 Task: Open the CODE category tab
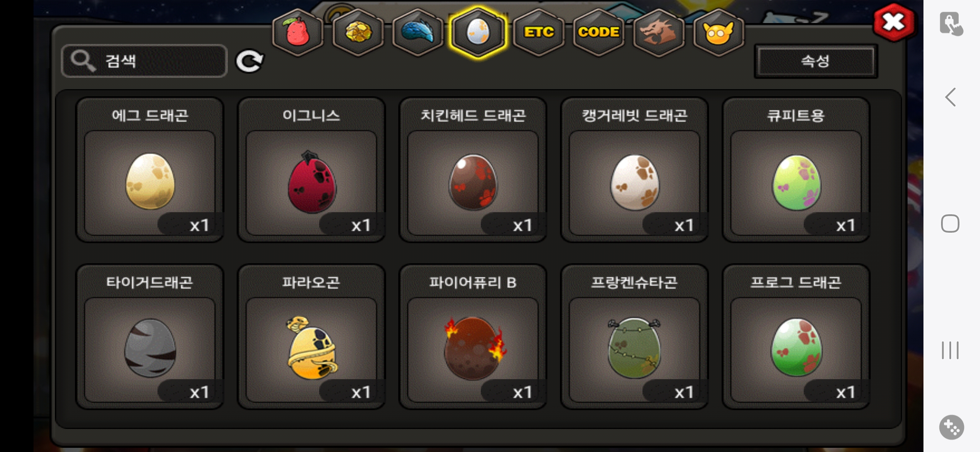(599, 32)
